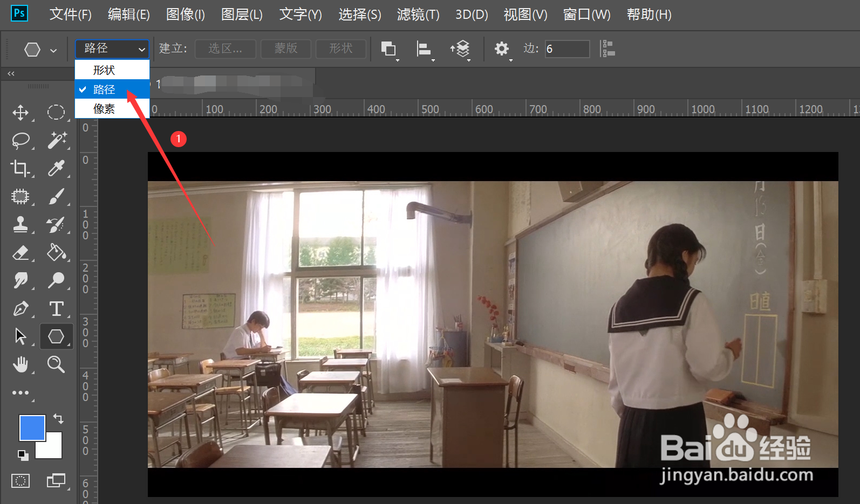The height and width of the screenshot is (504, 860).
Task: Select the Eraser tool
Action: 21,252
